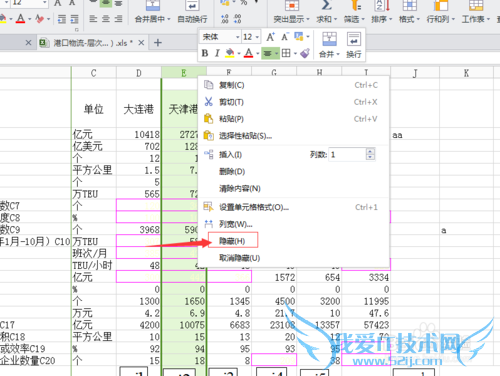This screenshot has width=500, height=376.
Task: Select Column Width (列宽) menu item
Action: 293,224
